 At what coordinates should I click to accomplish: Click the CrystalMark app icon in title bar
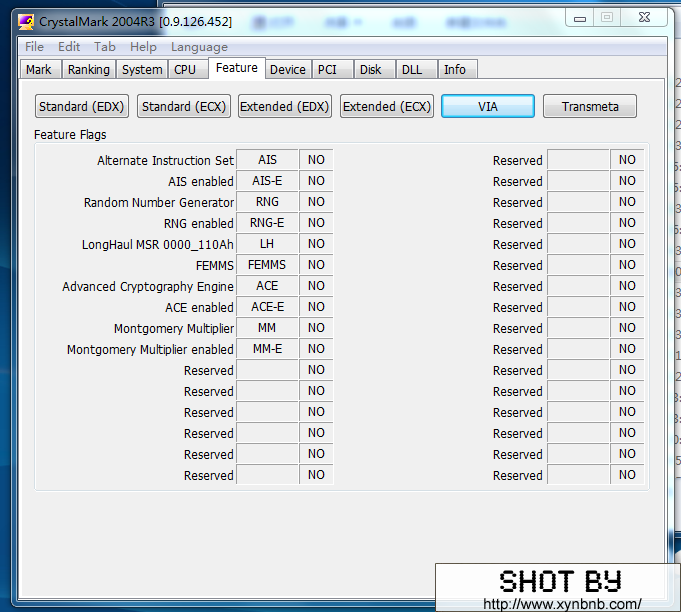[x=26, y=22]
